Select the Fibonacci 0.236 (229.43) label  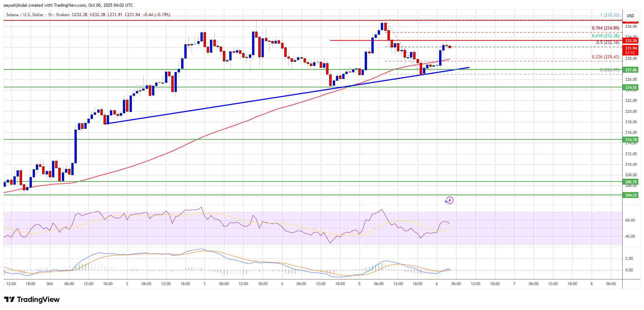[x=605, y=57]
